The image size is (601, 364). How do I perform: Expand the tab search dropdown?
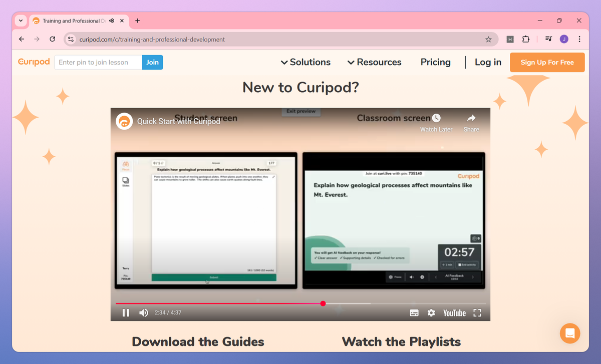pos(21,21)
